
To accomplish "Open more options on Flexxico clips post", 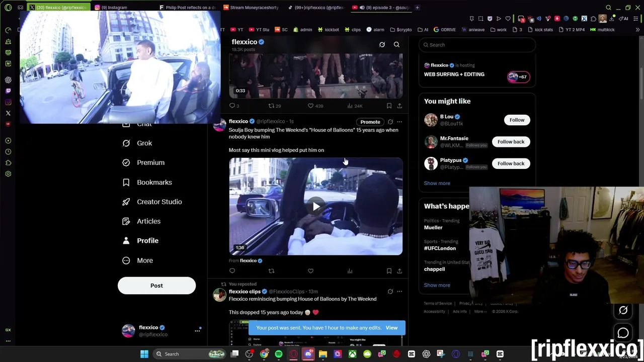I will click(x=399, y=292).
